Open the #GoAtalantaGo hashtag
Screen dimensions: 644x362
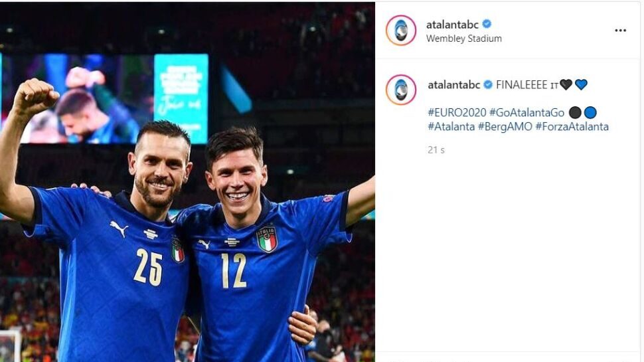(x=526, y=113)
